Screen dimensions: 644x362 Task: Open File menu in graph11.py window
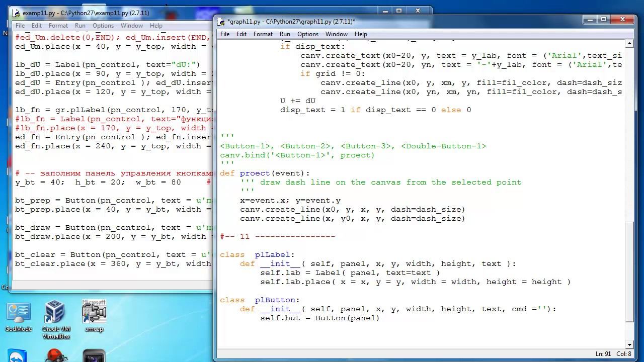225,34
